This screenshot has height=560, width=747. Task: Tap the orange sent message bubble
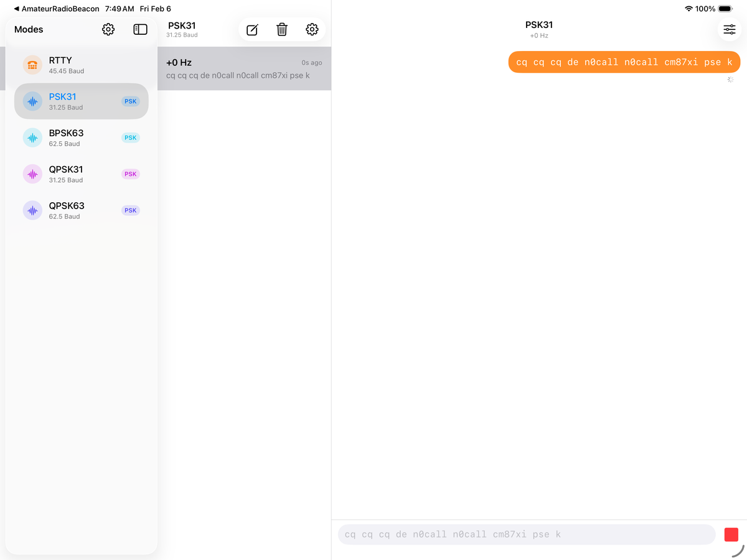point(624,62)
